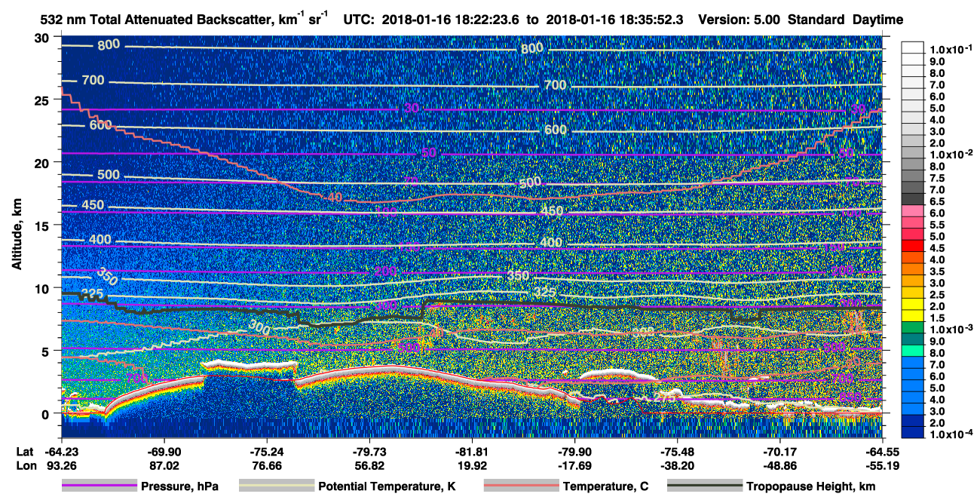Click colorbar label '6.5'
Image resolution: width=980 pixels, height=503 pixels.
[937, 202]
